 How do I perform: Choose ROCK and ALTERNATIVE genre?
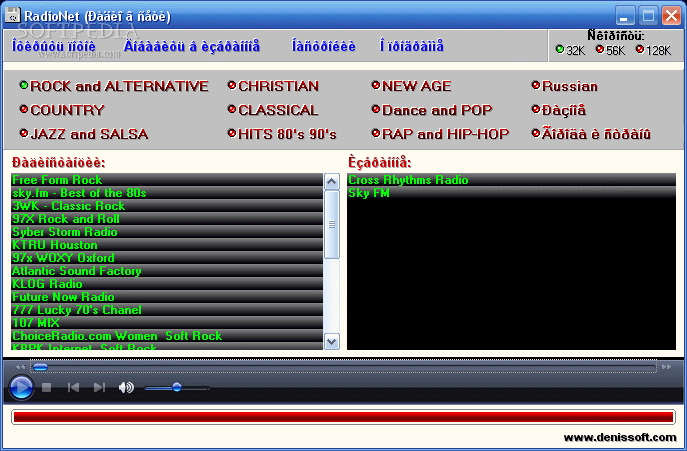(114, 86)
